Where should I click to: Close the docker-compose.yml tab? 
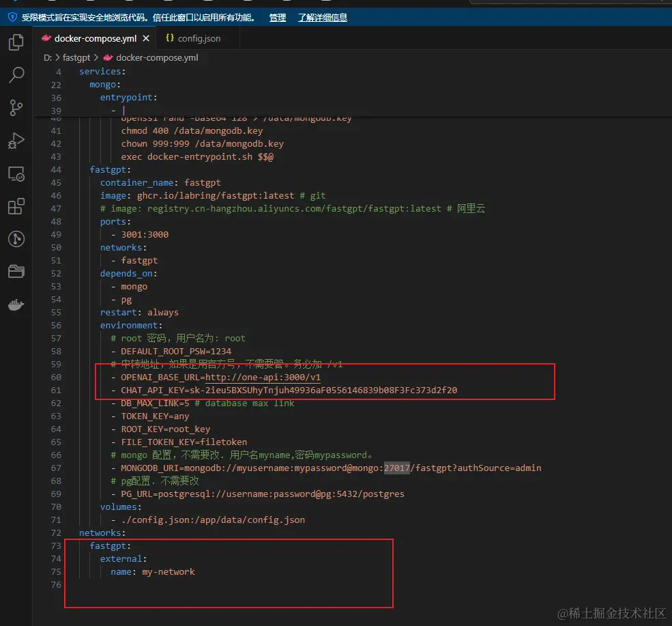pos(146,38)
